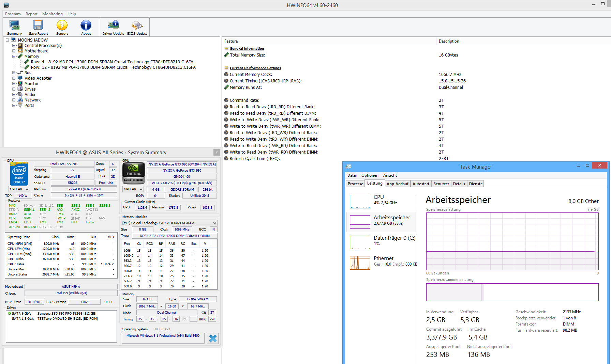The width and height of the screenshot is (611, 364).
Task: Close the System Summary window
Action: tap(217, 152)
